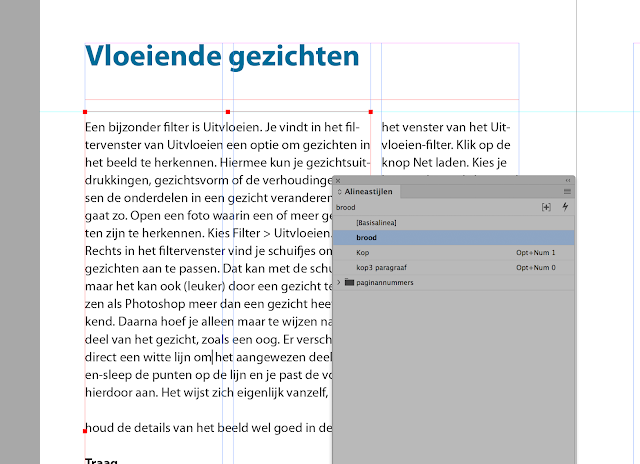Screen dimensions: 640x464
Task: Select the Alineastijlen tab
Action: click(368, 192)
